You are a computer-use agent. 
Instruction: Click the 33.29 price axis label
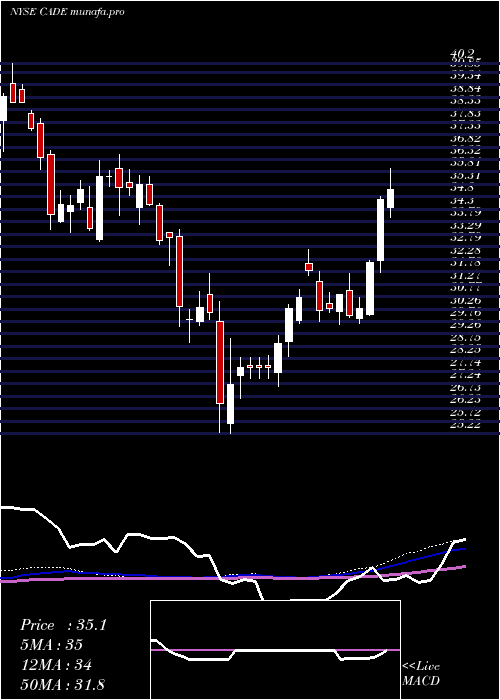pos(465,226)
